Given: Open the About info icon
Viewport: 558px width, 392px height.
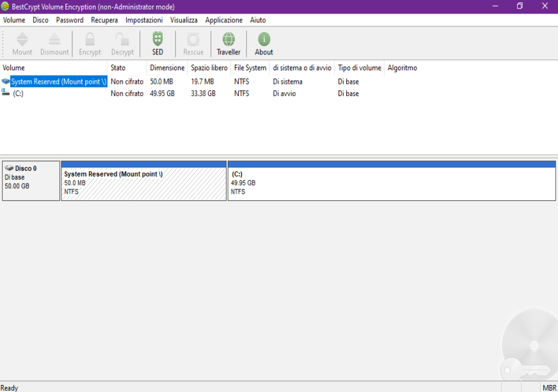Looking at the screenshot, I should point(264,39).
